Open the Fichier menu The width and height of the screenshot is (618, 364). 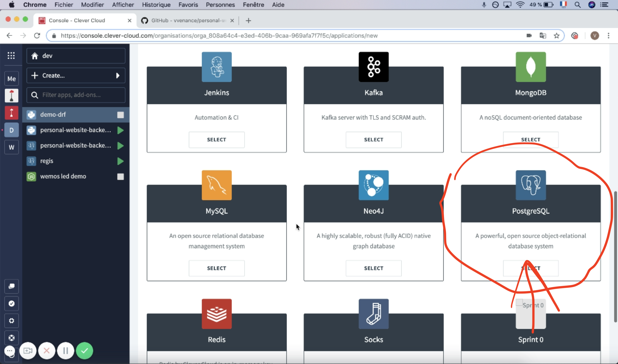[x=64, y=5]
